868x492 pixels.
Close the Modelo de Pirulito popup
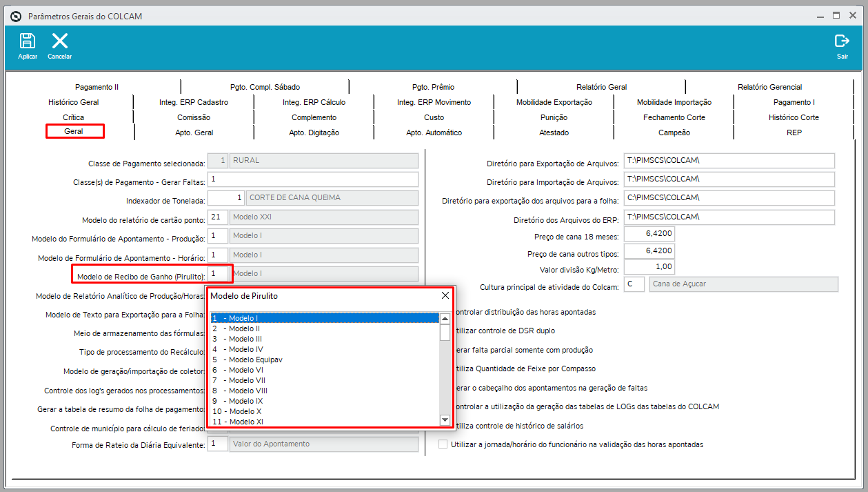pyautogui.click(x=445, y=296)
